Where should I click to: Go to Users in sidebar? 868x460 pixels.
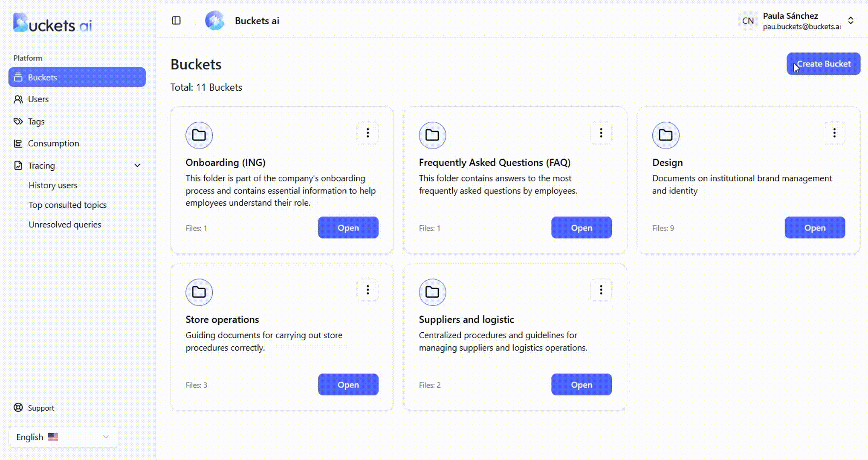click(38, 99)
